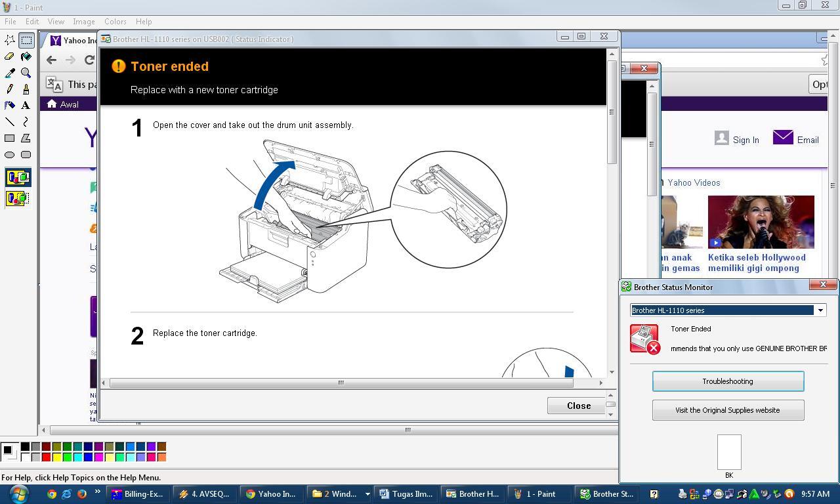The height and width of the screenshot is (504, 840).
Task: Open the Colors menu in Paint
Action: click(x=115, y=22)
